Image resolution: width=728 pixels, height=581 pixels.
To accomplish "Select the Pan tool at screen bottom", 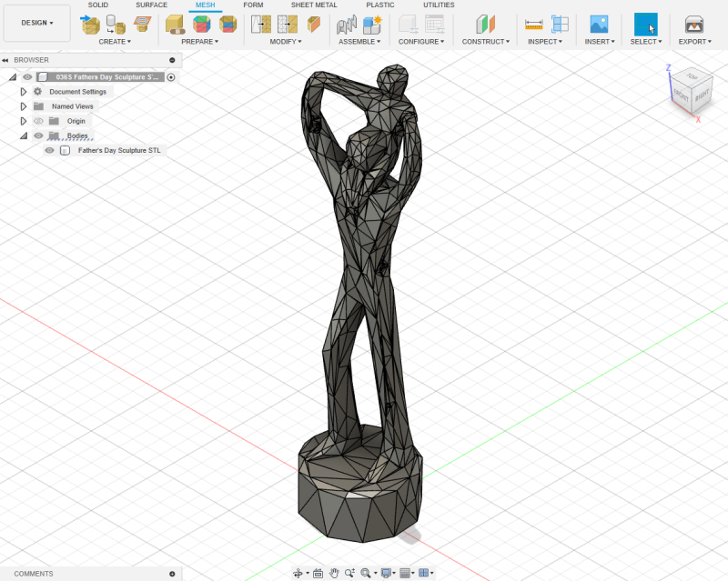I will [334, 573].
